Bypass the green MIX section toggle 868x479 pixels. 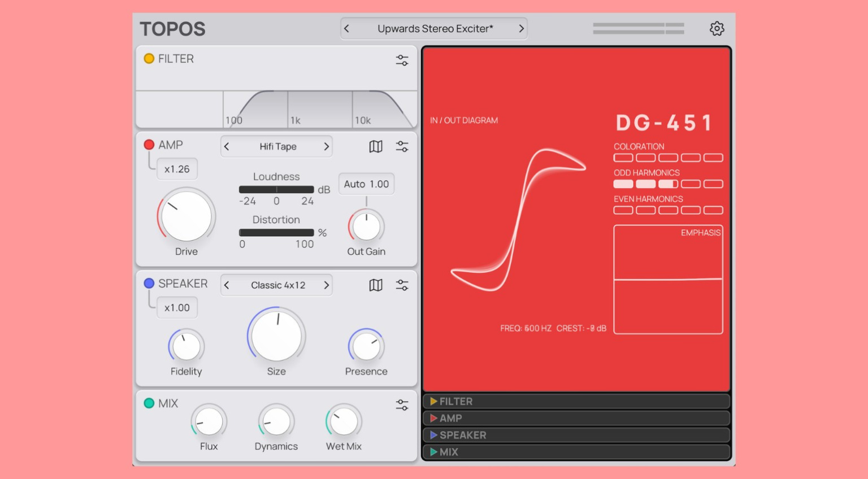point(149,403)
